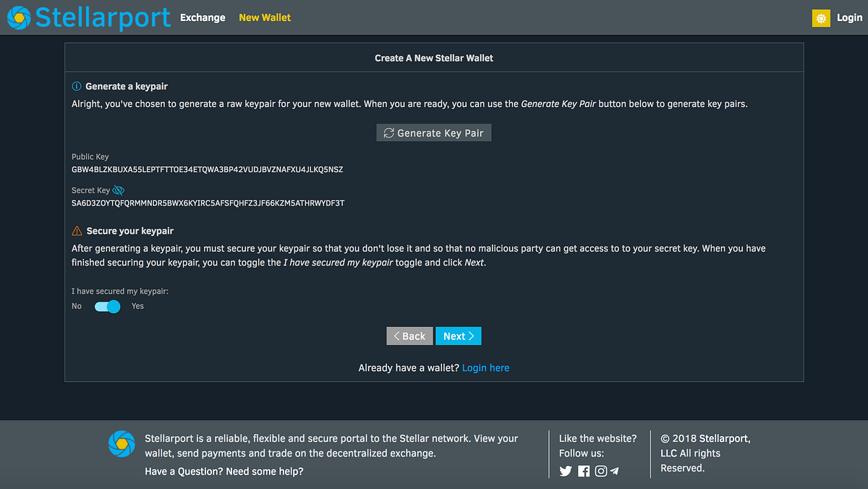Screen dimensions: 868x489
Task: Click the Create A New Stellar Wallet heading
Action: point(434,58)
